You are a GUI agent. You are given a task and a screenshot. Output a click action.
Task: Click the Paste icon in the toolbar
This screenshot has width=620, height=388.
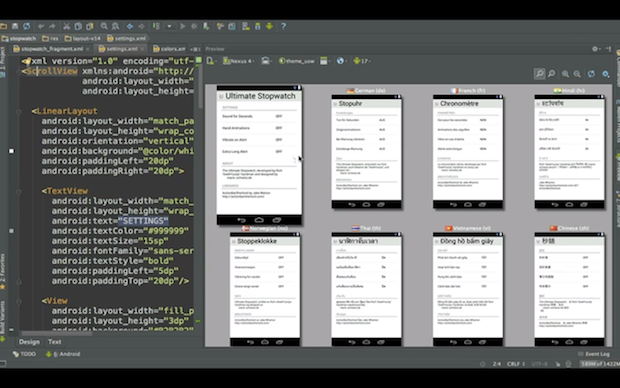tap(90, 26)
